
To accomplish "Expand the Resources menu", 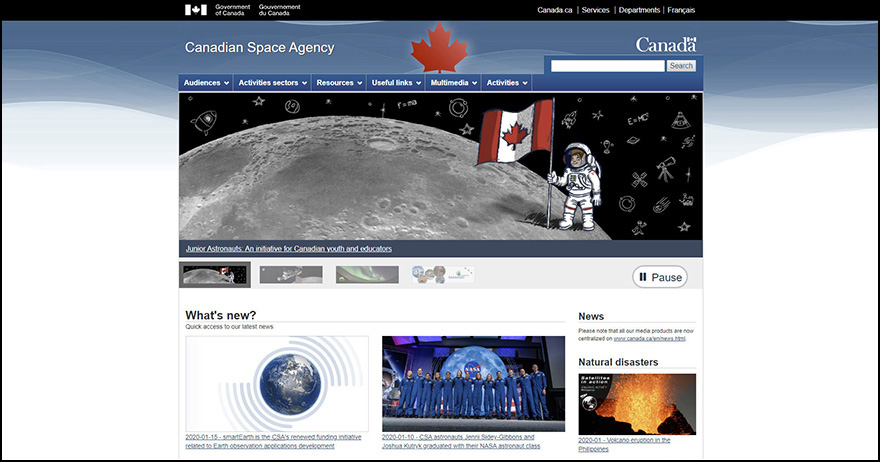I will tap(339, 83).
